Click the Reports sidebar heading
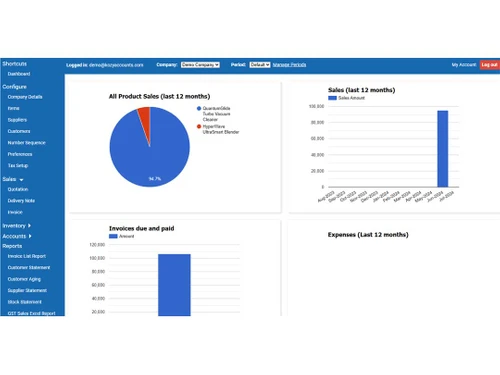This screenshot has width=500, height=375. (x=12, y=246)
